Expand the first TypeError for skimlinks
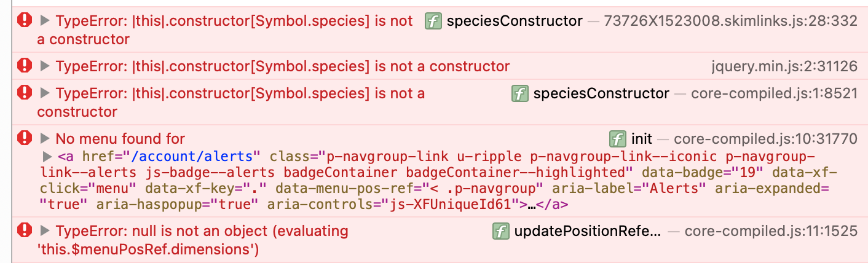The image size is (868, 263). tap(44, 21)
